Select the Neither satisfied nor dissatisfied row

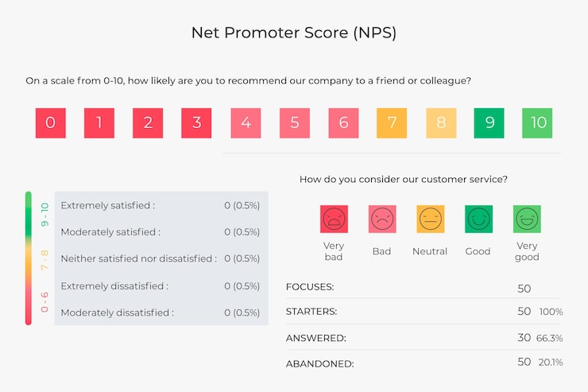click(x=161, y=258)
